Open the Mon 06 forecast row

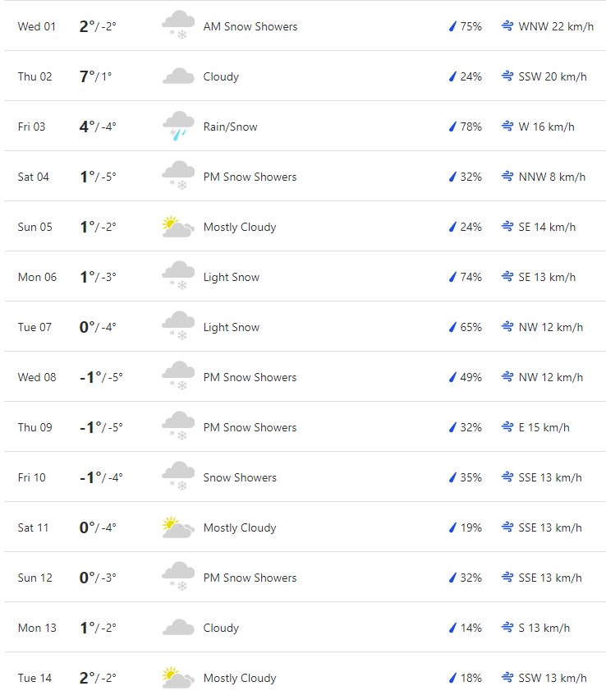pos(303,277)
